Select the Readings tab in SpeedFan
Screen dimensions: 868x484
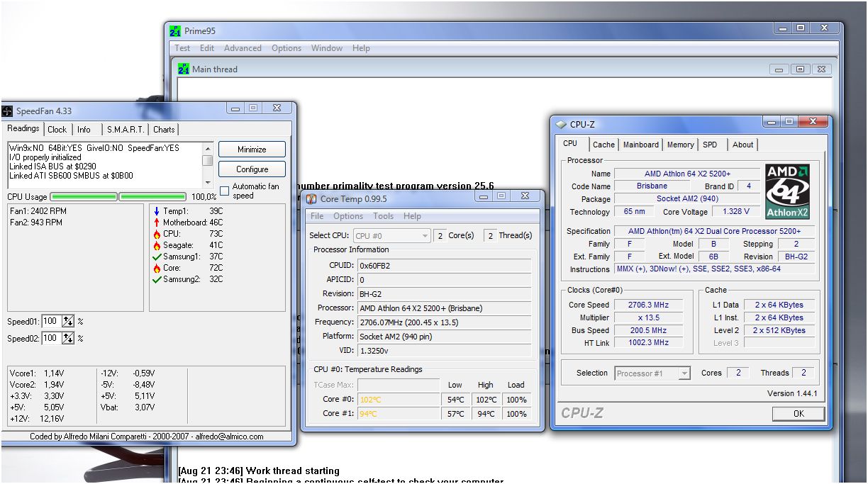pyautogui.click(x=23, y=128)
